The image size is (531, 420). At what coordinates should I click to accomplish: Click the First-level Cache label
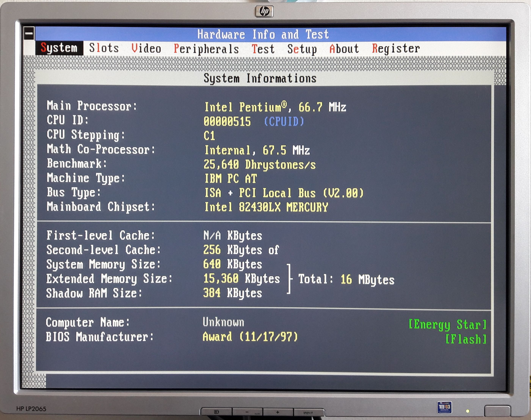pyautogui.click(x=101, y=235)
